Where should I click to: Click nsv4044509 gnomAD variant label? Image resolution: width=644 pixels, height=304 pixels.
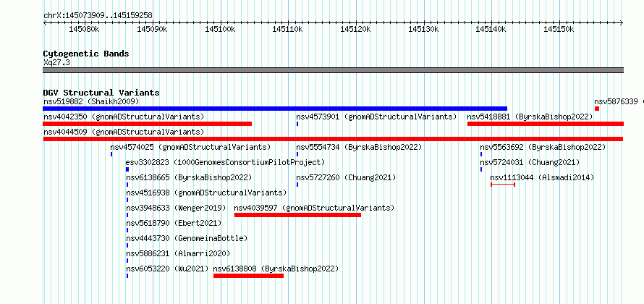124,132
